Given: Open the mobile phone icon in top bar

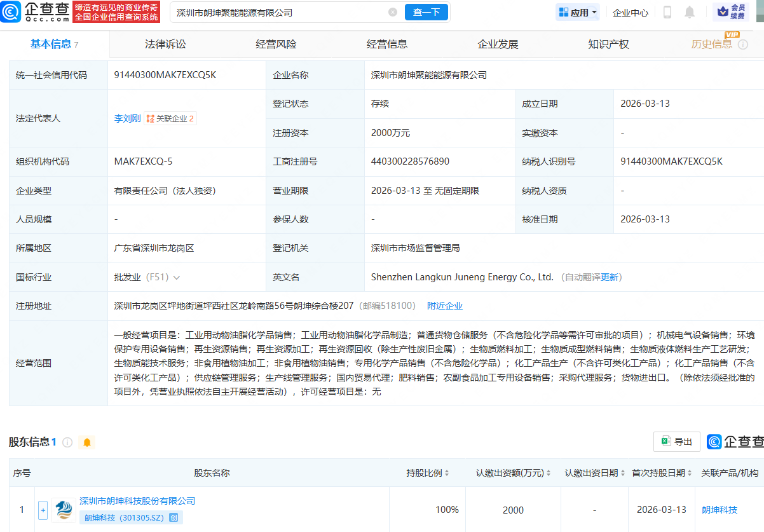Looking at the screenshot, I should pos(668,11).
